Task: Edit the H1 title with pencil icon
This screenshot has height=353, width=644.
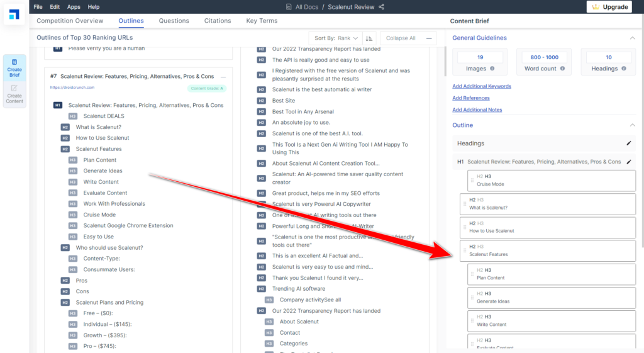Action: click(x=628, y=162)
